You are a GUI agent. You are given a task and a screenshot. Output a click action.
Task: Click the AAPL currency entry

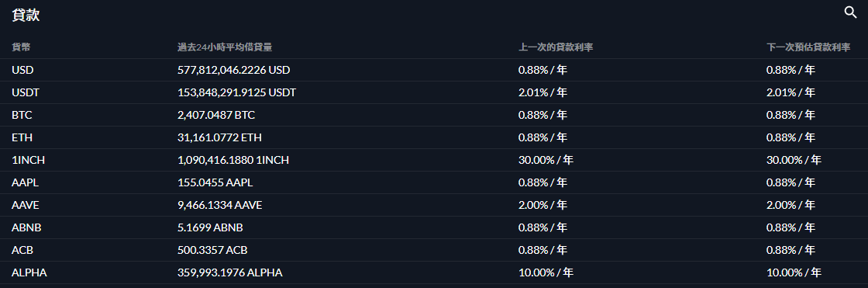point(25,182)
